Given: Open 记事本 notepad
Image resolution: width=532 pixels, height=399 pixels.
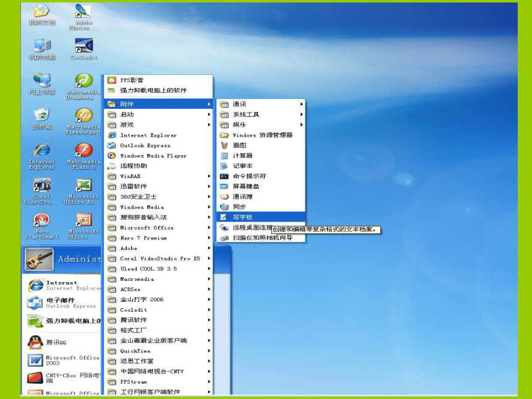Looking at the screenshot, I should pyautogui.click(x=261, y=166).
